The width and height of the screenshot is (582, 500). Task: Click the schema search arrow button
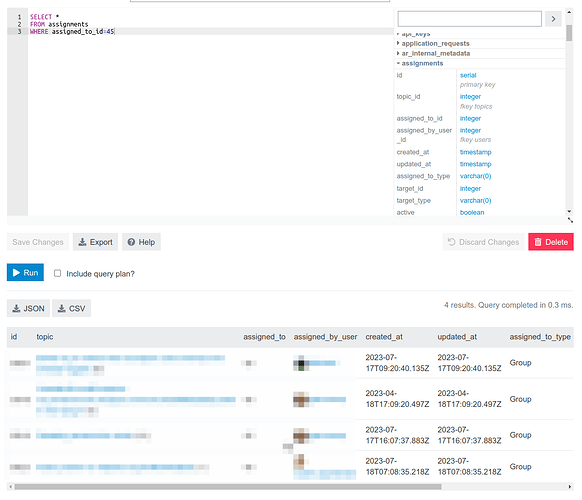553,19
